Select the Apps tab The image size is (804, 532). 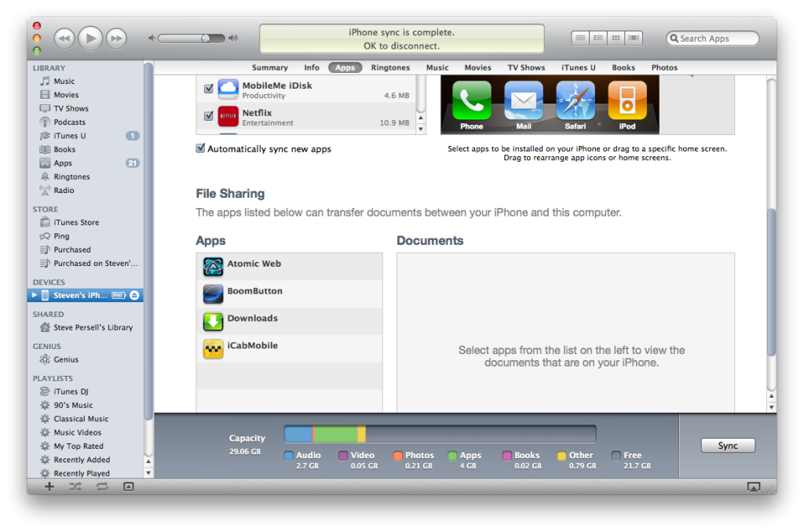pyautogui.click(x=345, y=67)
